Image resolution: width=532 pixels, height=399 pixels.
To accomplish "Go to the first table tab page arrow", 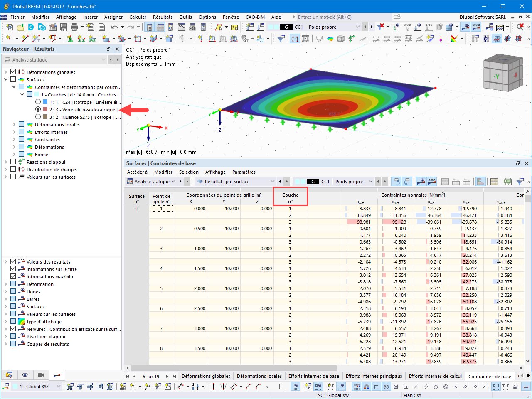I will click(128, 377).
